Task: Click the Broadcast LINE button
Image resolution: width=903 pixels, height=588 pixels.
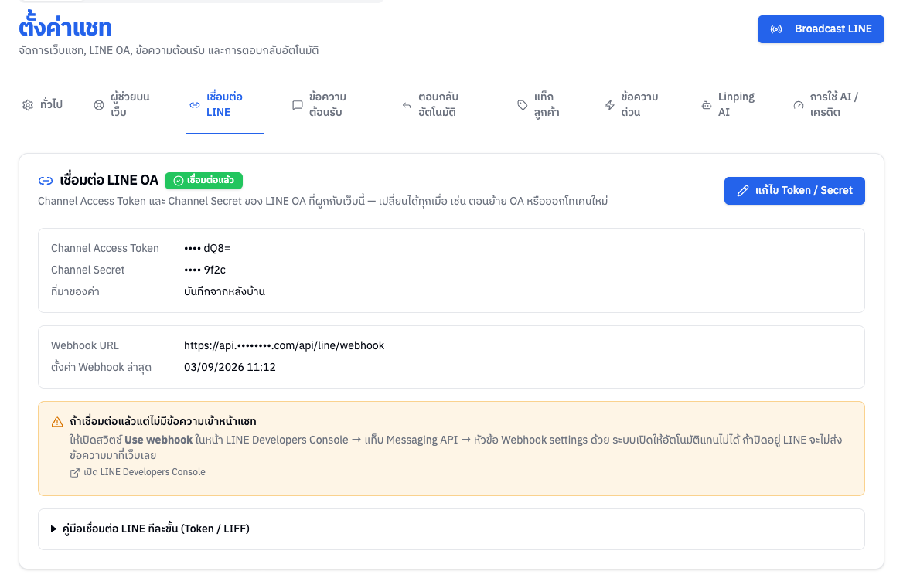Action: click(x=820, y=29)
